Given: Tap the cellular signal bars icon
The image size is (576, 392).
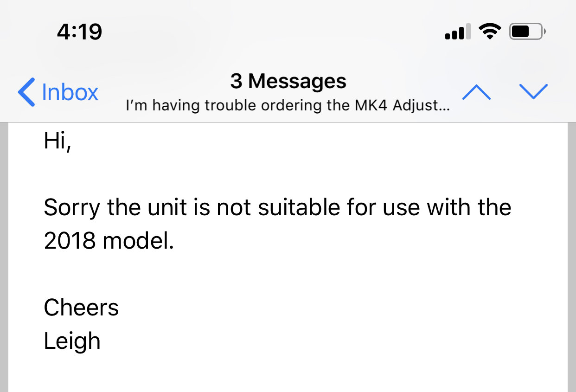Looking at the screenshot, I should point(458,32).
